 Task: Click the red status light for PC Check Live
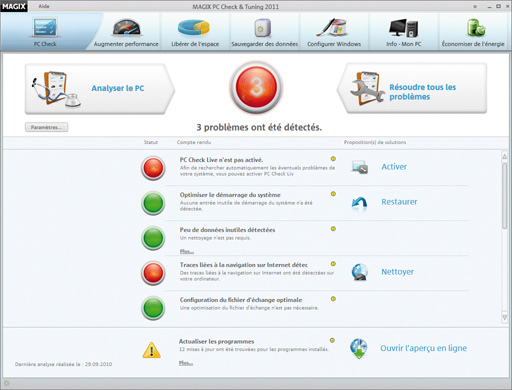coord(153,168)
